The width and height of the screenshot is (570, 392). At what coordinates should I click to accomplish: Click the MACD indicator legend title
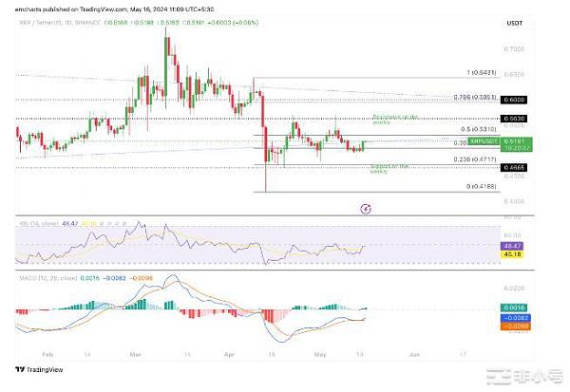click(x=48, y=278)
